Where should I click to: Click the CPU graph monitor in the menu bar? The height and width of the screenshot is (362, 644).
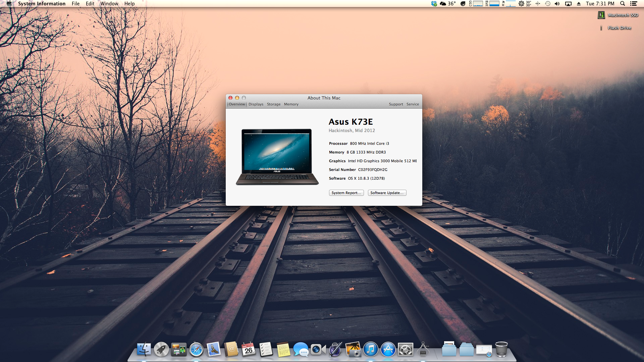point(476,4)
